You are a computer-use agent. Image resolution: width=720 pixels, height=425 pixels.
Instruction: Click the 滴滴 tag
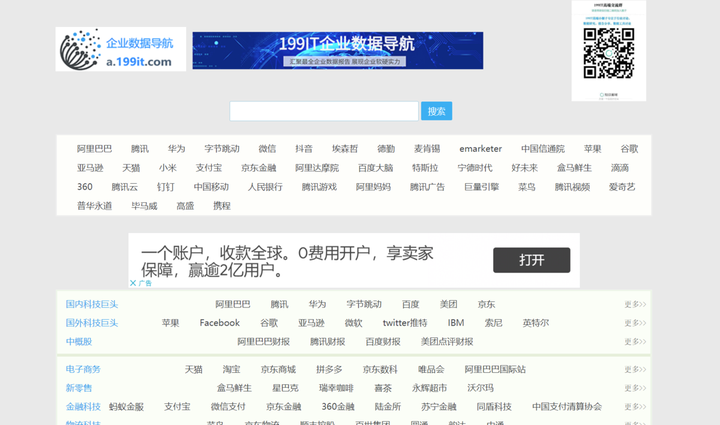click(620, 168)
